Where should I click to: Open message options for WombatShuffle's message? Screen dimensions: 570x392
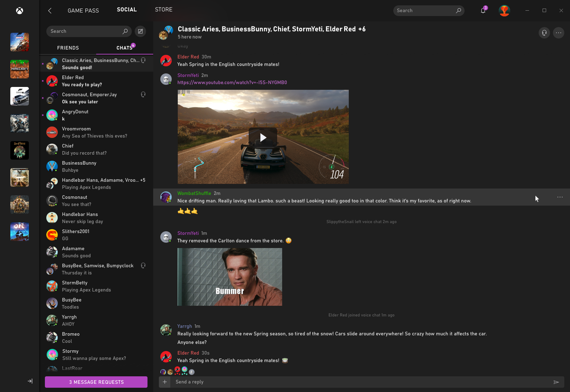tap(560, 197)
